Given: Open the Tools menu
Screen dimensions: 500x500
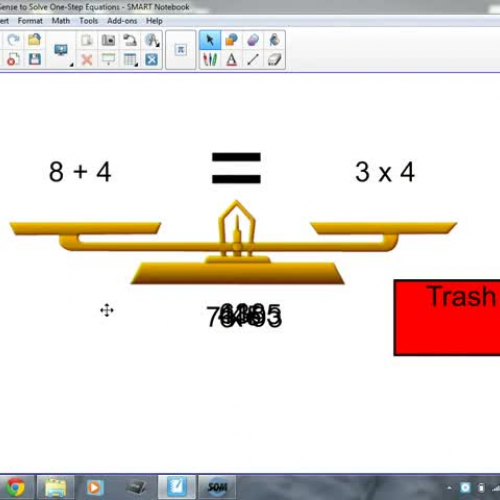Looking at the screenshot, I should [x=89, y=21].
